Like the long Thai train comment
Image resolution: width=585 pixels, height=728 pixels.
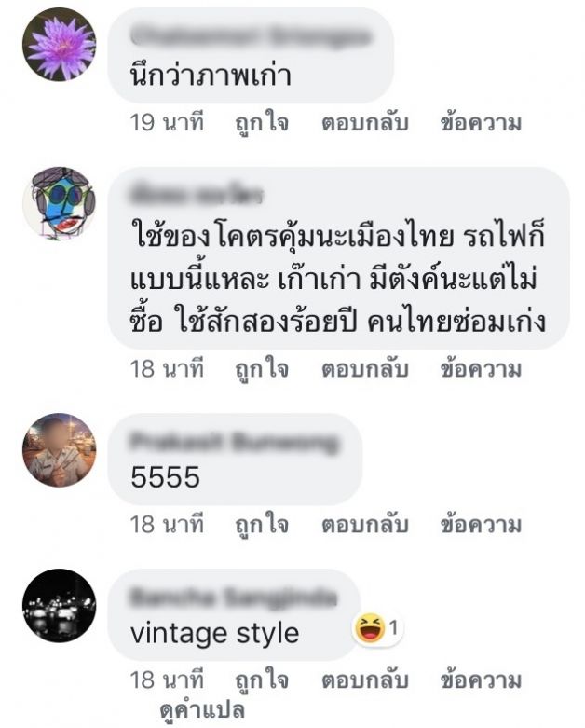[262, 369]
